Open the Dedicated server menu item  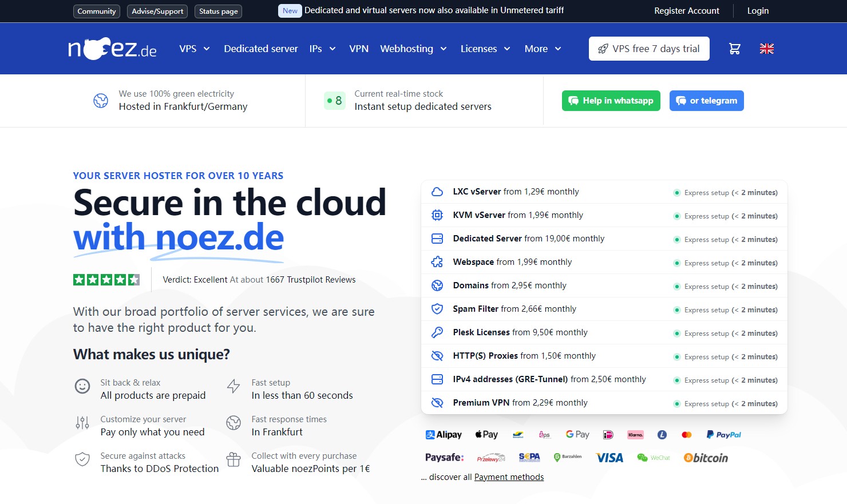click(261, 49)
